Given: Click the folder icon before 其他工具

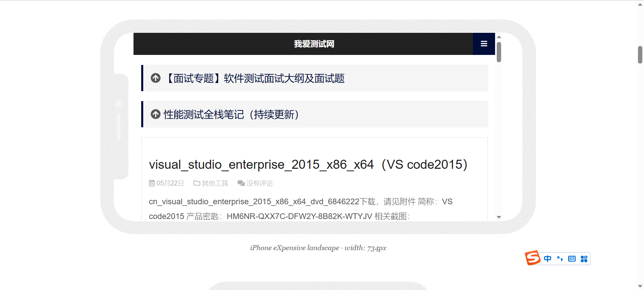Looking at the screenshot, I should [197, 183].
